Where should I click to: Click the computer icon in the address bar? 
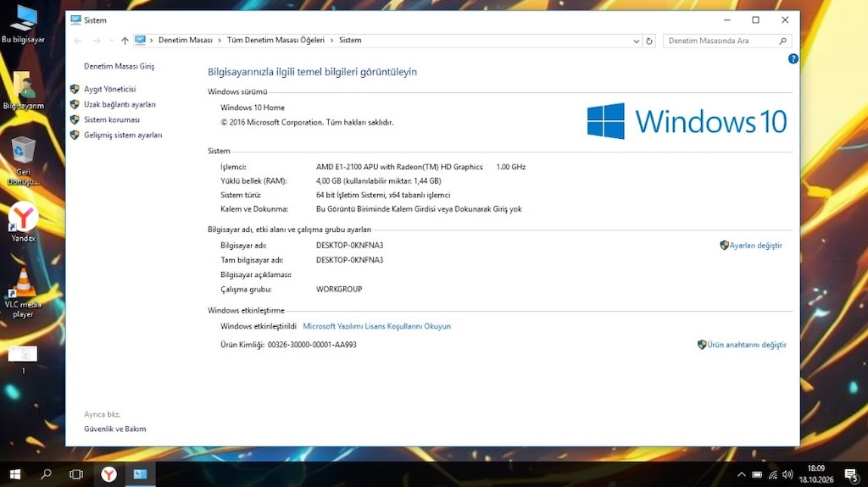pyautogui.click(x=141, y=41)
